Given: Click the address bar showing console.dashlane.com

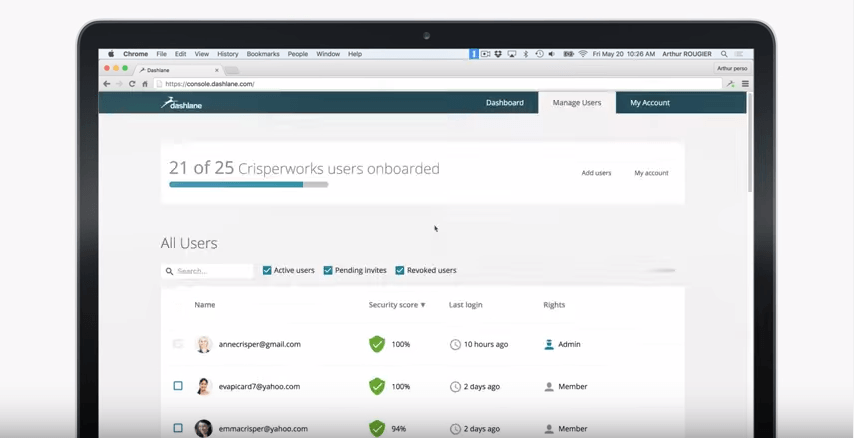Looking at the screenshot, I should (438, 84).
